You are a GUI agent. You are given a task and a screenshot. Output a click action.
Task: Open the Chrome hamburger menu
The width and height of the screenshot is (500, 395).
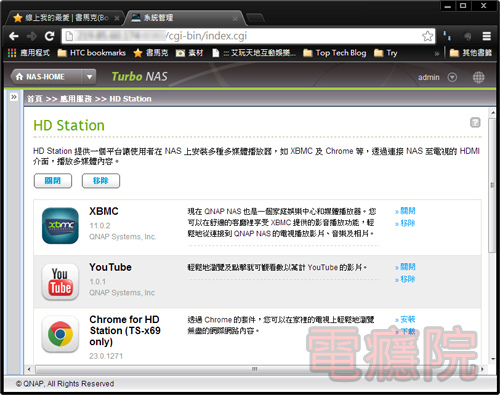(x=487, y=36)
